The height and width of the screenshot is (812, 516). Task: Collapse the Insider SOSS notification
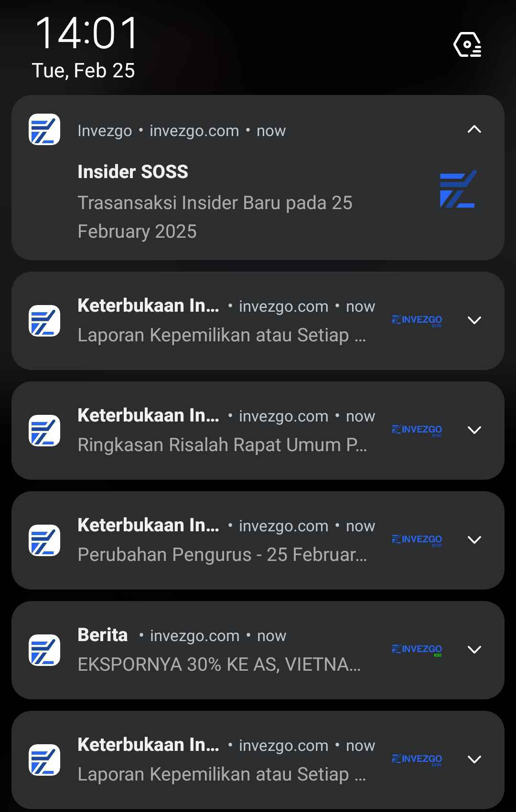click(474, 129)
